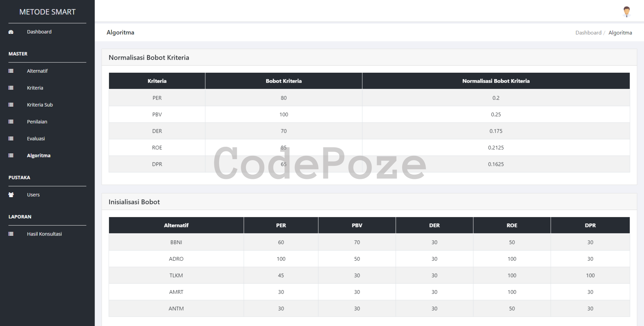This screenshot has height=326, width=644.
Task: Click the list icon next to Kriteria Sub
Action: 11,105
